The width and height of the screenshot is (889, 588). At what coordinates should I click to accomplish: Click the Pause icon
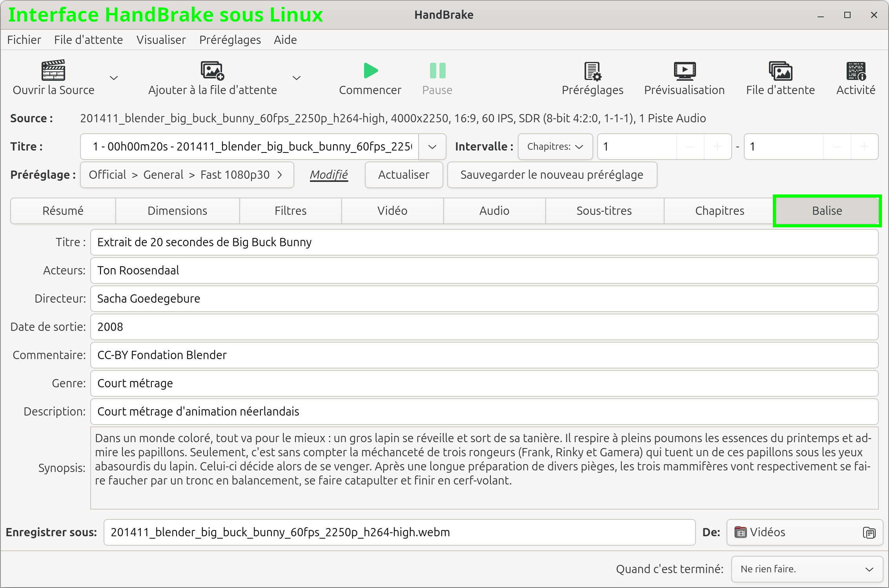point(437,71)
